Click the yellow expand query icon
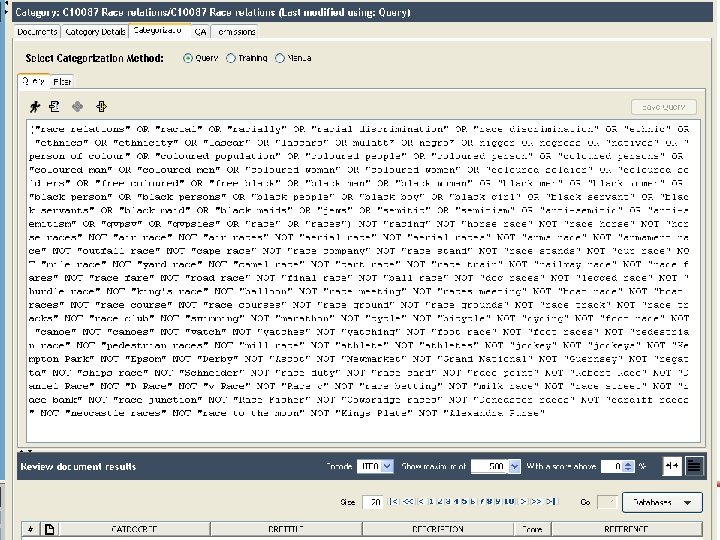This screenshot has width=720, height=540. click(x=101, y=107)
